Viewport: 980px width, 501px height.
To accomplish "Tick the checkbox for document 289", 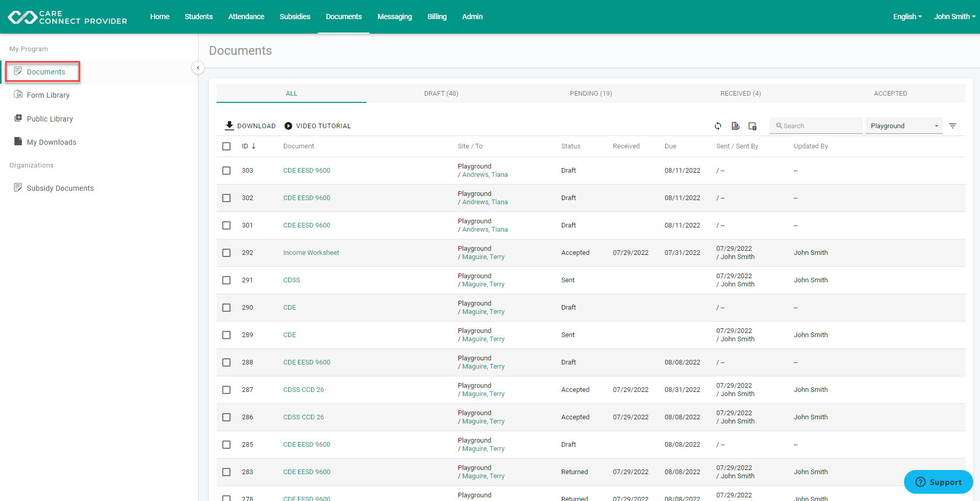I will click(x=226, y=335).
